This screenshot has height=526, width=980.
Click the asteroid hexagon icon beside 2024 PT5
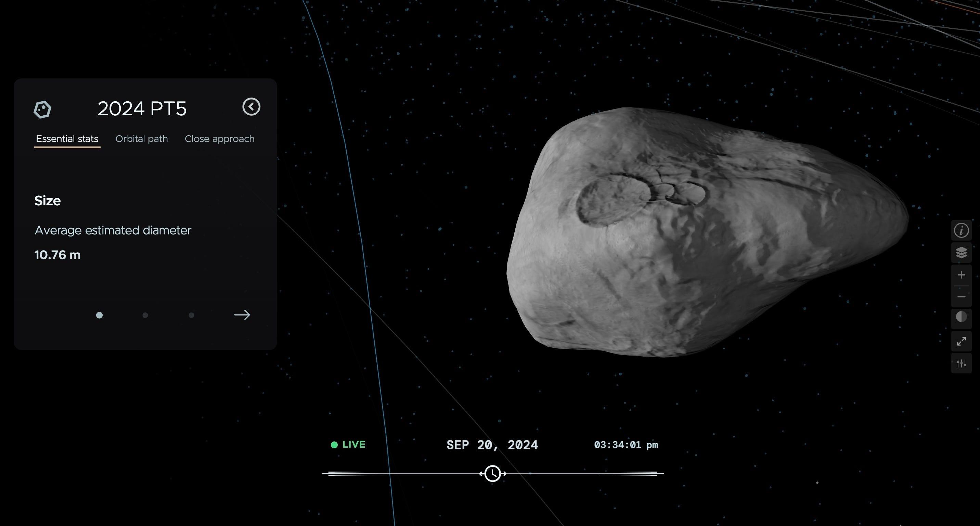click(42, 110)
